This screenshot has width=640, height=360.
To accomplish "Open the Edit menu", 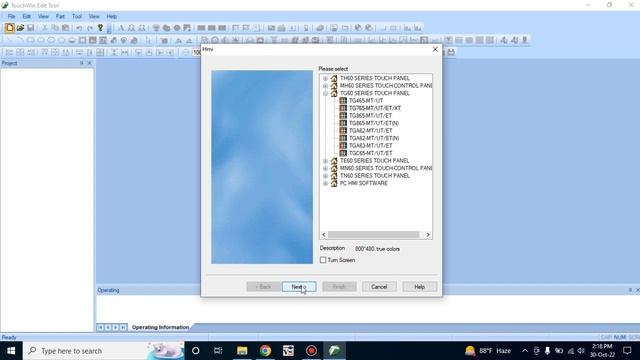I will [x=27, y=16].
